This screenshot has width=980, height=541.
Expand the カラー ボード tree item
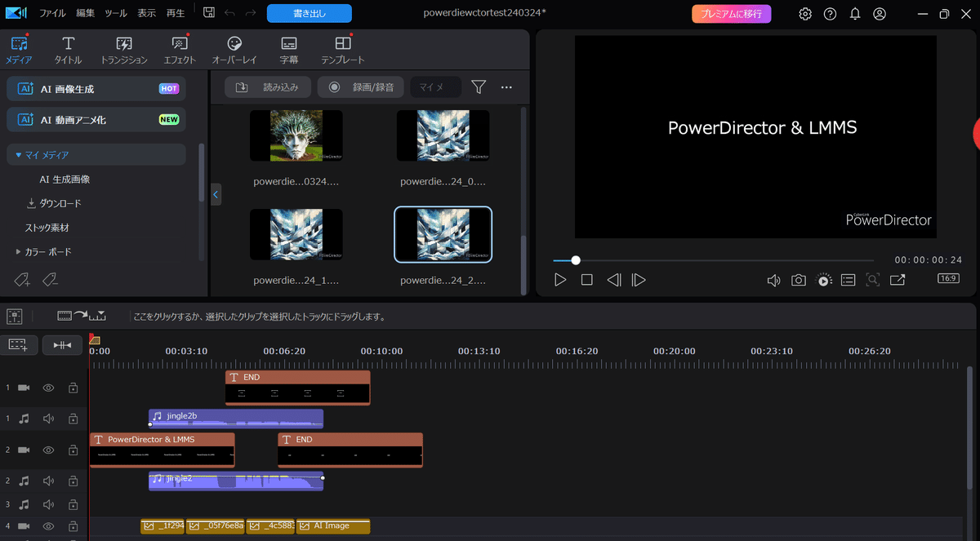tap(19, 252)
